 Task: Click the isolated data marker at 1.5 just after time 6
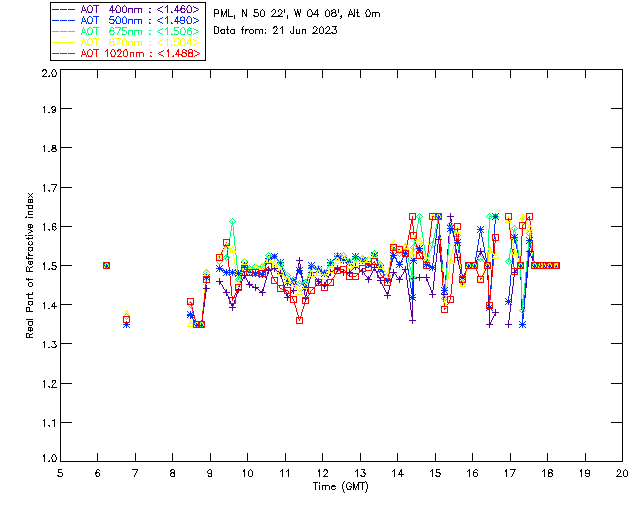[x=107, y=265]
